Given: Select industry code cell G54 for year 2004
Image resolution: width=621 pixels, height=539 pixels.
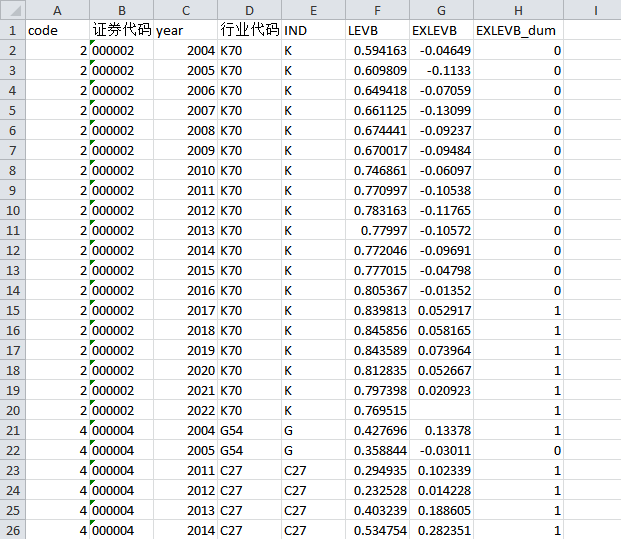Looking at the screenshot, I should point(250,430).
